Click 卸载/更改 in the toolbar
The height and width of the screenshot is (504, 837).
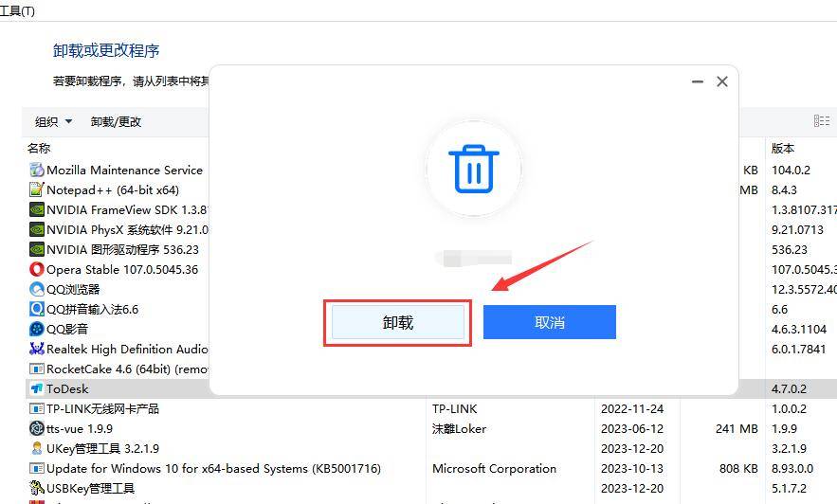point(116,121)
